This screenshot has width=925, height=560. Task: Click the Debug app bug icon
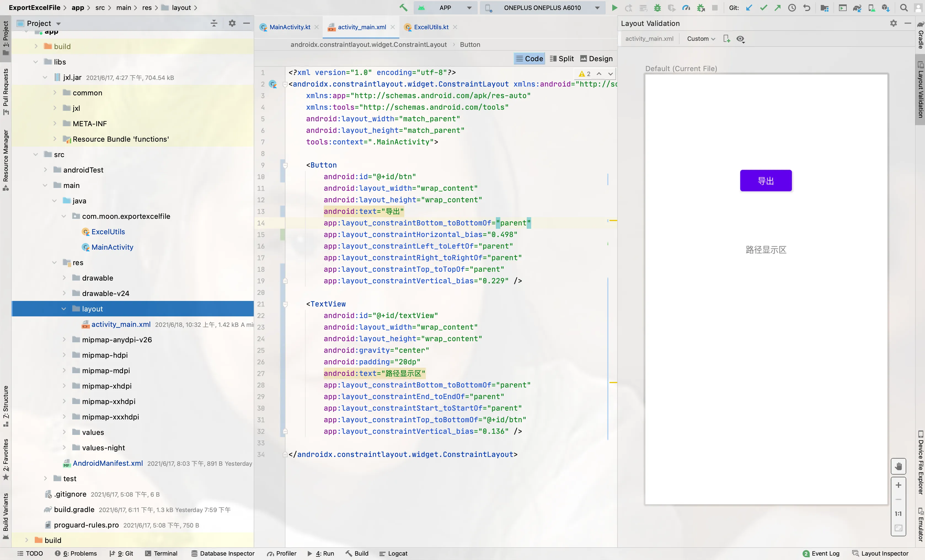click(x=657, y=7)
